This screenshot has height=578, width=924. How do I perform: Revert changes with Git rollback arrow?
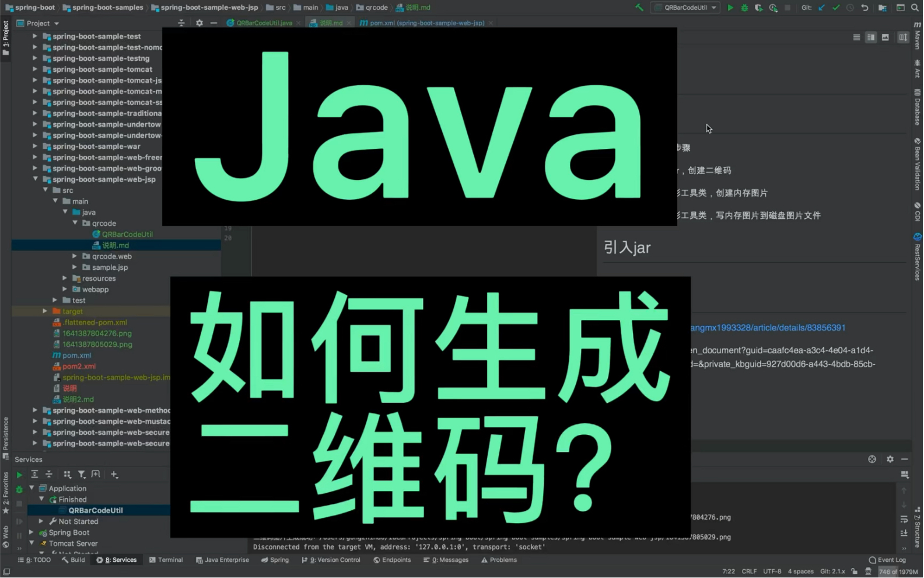864,8
